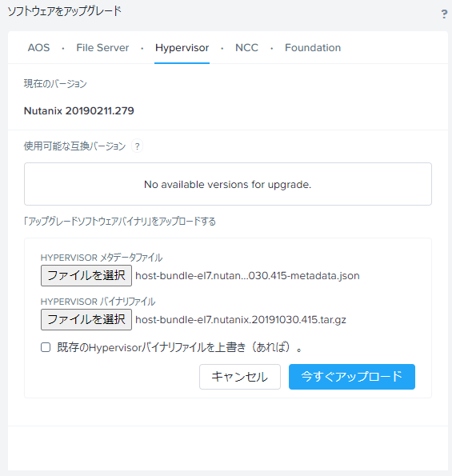Click the キャンセル button
The width and height of the screenshot is (452, 476).
pyautogui.click(x=240, y=377)
